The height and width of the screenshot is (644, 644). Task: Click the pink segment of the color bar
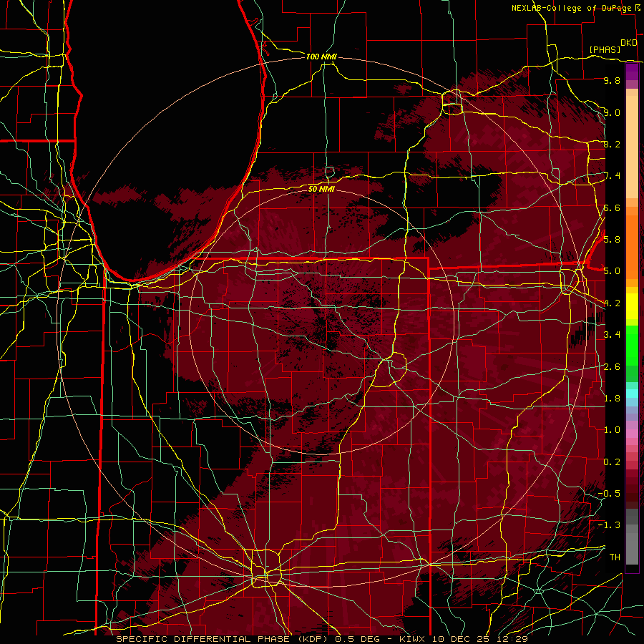click(x=632, y=434)
